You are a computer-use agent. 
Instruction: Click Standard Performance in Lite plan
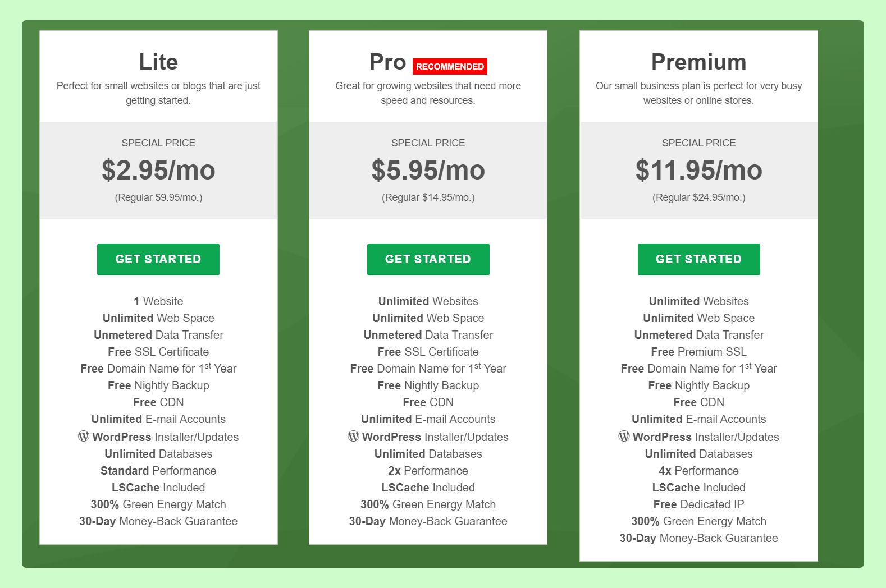pos(158,471)
